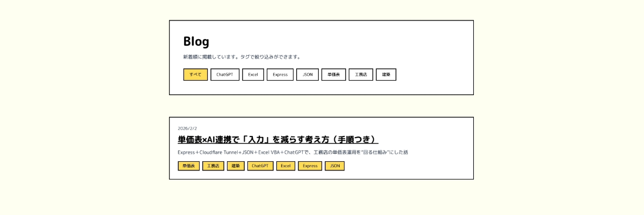Click the yellow JSON tag on post

334,166
